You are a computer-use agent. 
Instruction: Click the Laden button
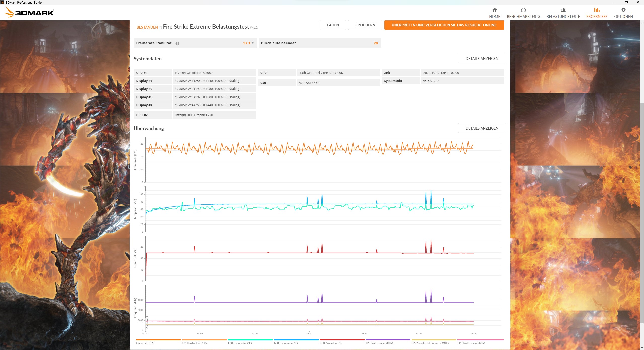[x=333, y=25]
